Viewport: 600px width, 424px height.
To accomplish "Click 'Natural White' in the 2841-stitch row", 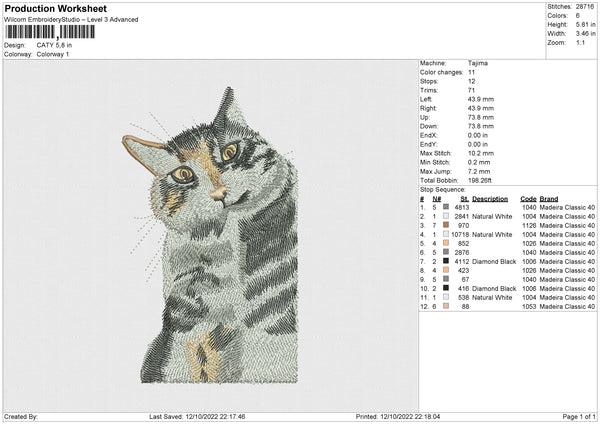I will tap(492, 216).
